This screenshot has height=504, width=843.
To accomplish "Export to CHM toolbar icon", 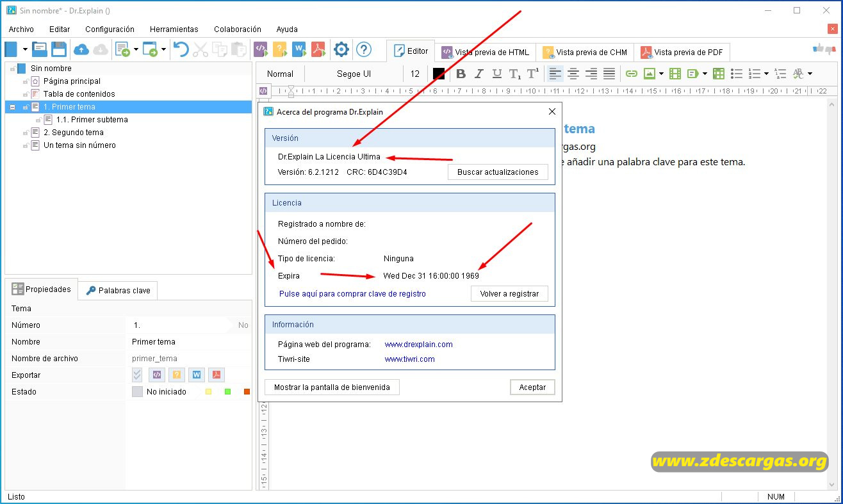I will click(280, 49).
